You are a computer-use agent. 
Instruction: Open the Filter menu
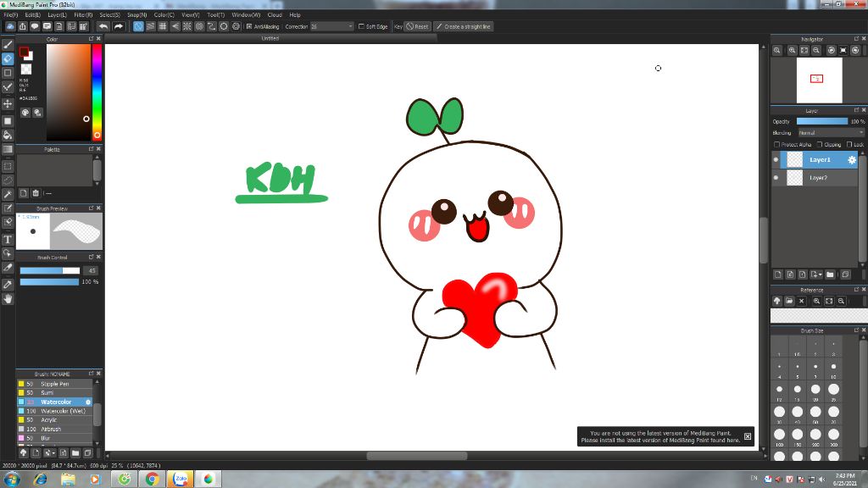pyautogui.click(x=83, y=15)
